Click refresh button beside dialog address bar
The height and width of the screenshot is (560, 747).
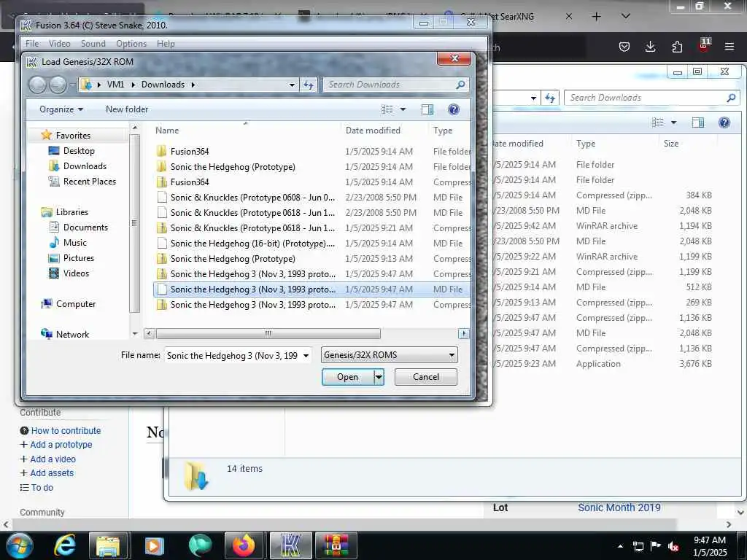point(309,85)
